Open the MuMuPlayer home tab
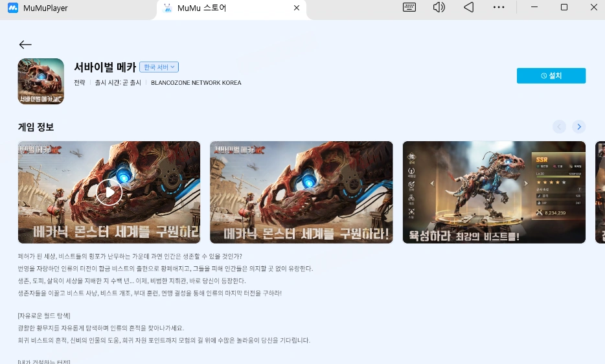The image size is (605, 364). [39, 8]
